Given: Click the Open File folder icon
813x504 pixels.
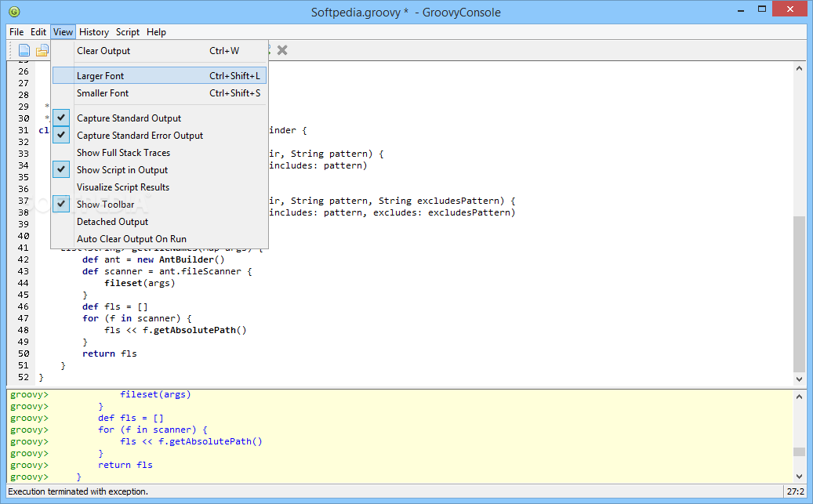Looking at the screenshot, I should pos(42,50).
